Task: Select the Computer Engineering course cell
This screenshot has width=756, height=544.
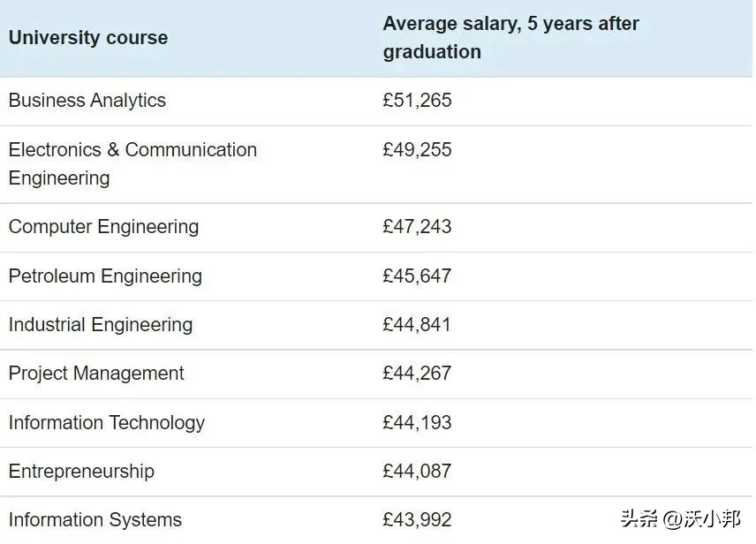Action: pos(103,227)
